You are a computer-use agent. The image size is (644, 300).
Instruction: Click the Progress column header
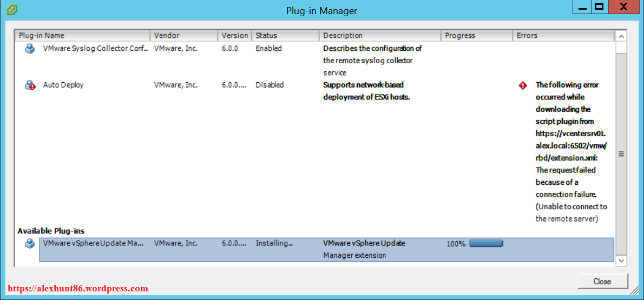coord(476,36)
